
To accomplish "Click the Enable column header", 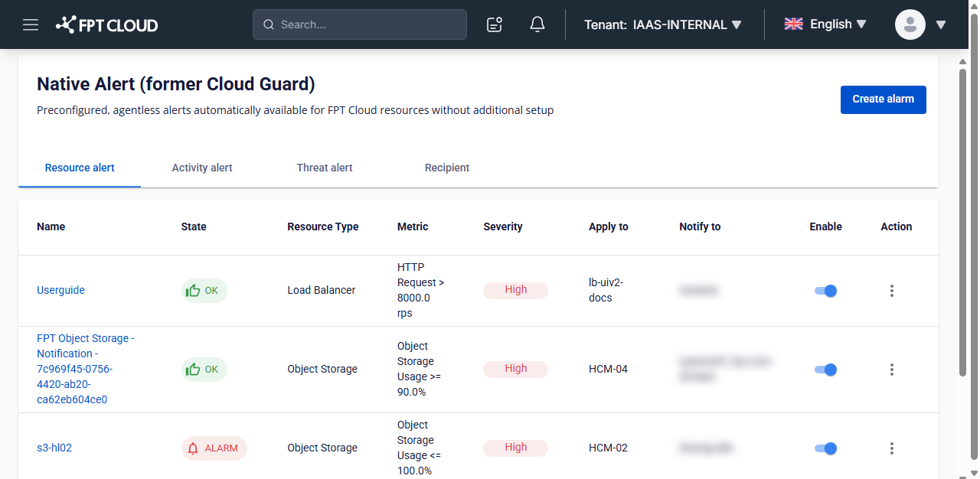I will click(x=826, y=226).
